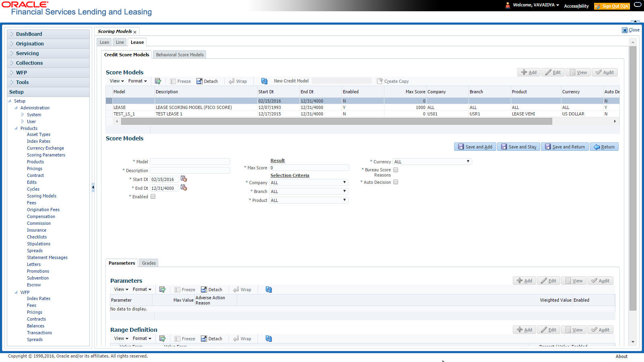Click the Save and Stay button
644x362 pixels.
[x=518, y=147]
